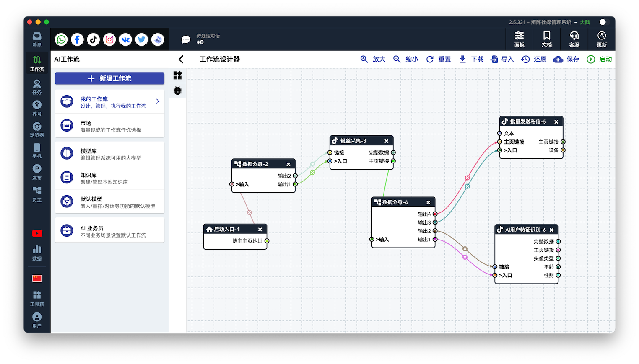This screenshot has height=364, width=639.
Task: Zoom in with the 放大 control
Action: tap(373, 59)
